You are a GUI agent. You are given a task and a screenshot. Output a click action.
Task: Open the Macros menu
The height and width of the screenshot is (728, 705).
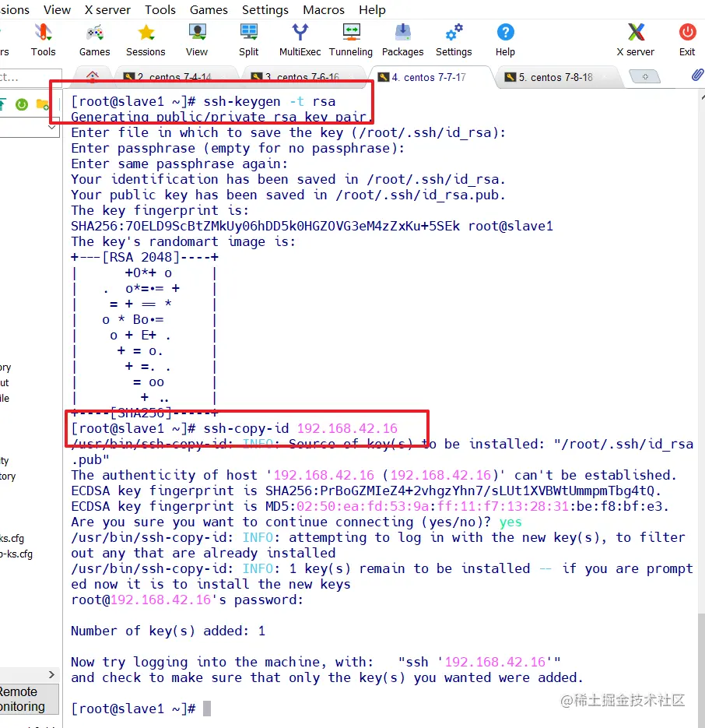(x=324, y=10)
